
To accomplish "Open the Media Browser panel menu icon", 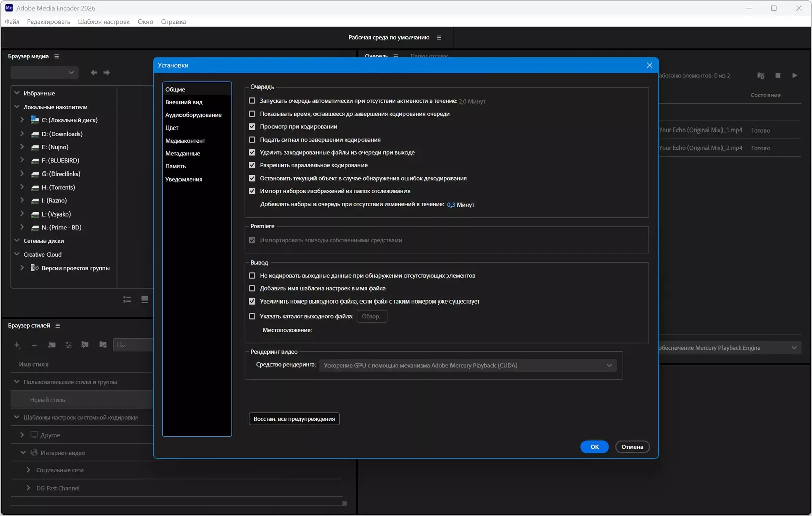I will tap(57, 56).
